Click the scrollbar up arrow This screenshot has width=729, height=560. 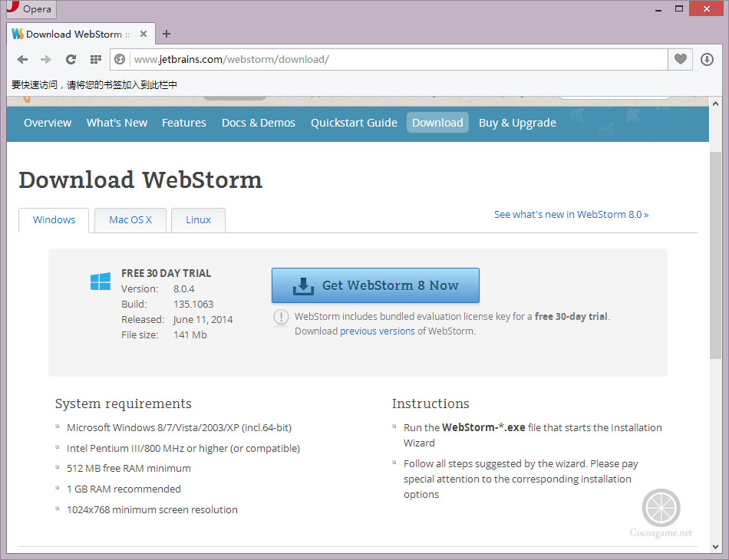[x=715, y=104]
